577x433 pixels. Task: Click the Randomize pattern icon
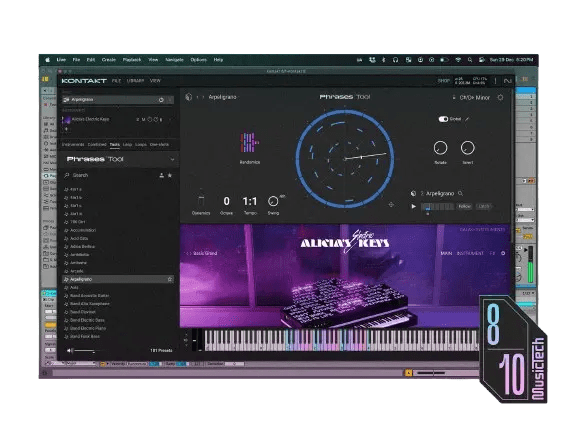250,143
